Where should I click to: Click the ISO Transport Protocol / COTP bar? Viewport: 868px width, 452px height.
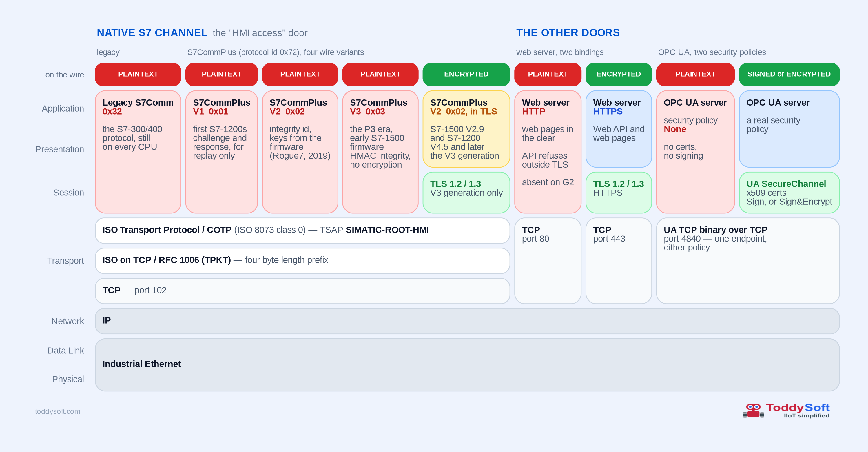(x=302, y=230)
